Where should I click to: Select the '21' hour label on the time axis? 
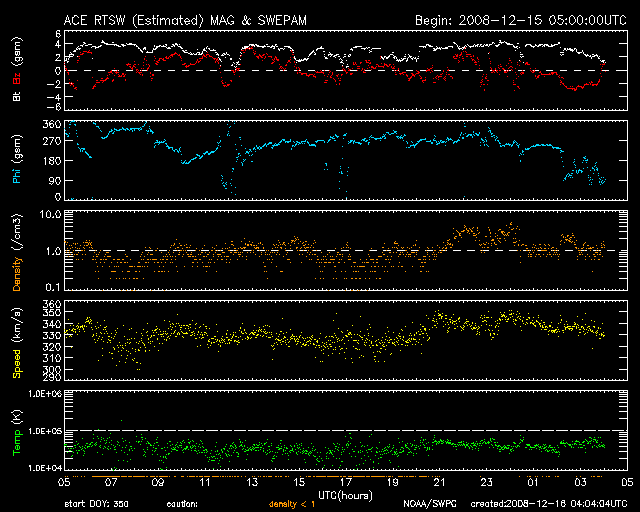click(x=440, y=482)
